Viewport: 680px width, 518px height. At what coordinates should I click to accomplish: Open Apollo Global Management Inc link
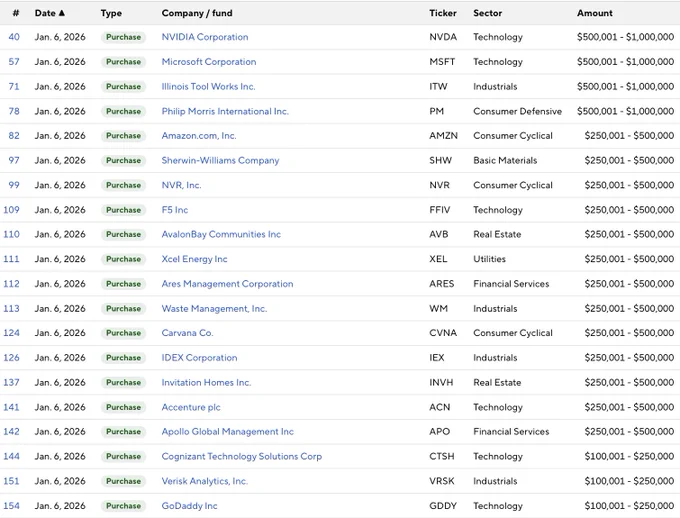pos(228,432)
